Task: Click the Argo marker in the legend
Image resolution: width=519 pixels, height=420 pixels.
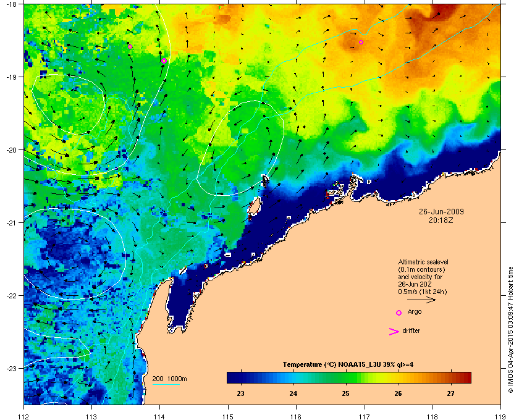Action: click(399, 313)
